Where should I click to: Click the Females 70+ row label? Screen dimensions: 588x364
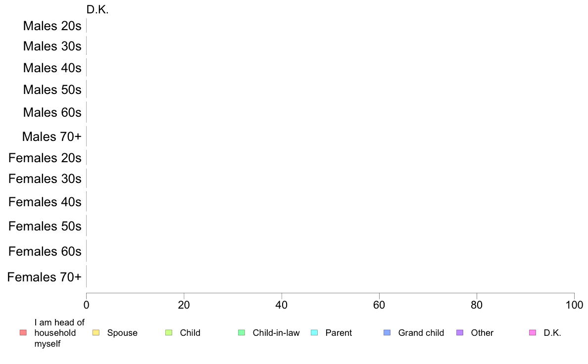pyautogui.click(x=44, y=277)
